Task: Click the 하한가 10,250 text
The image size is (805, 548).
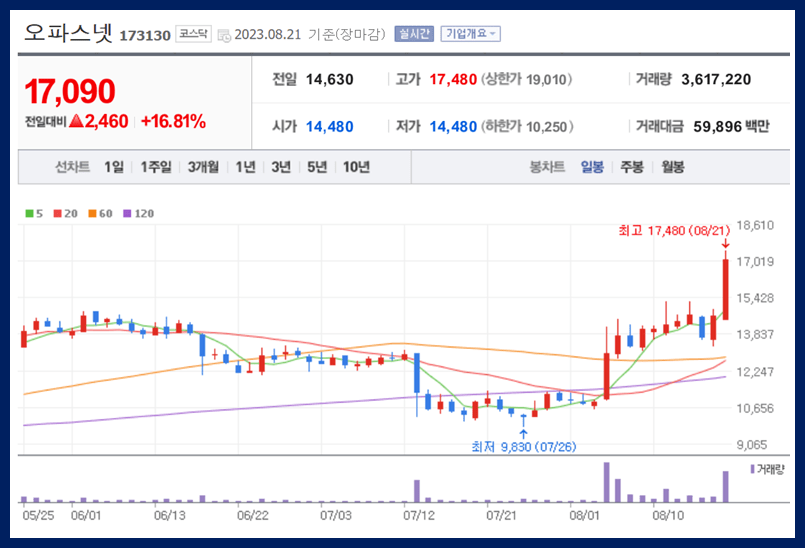Action: point(527,127)
